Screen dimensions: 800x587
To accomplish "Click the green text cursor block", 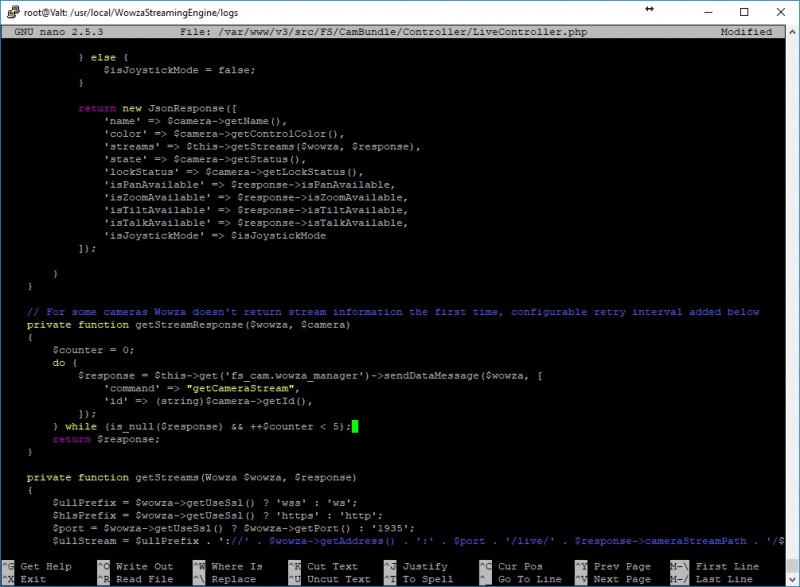I will (355, 426).
